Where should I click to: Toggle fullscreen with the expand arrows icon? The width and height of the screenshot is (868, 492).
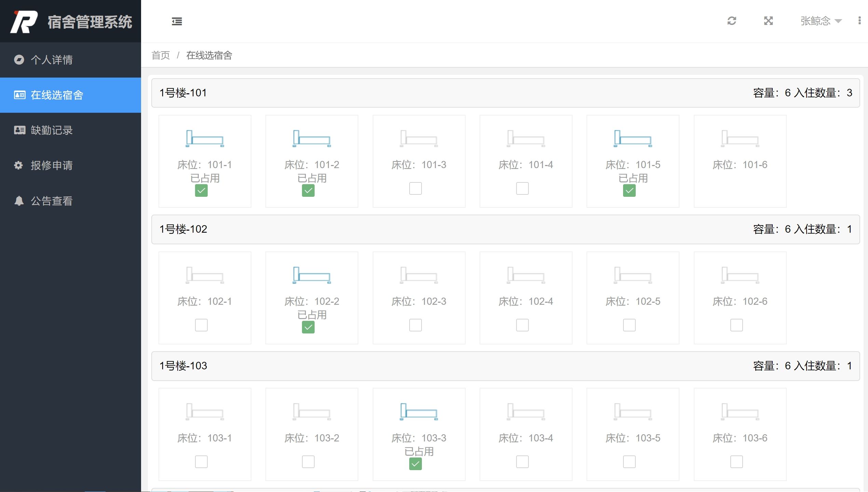(x=768, y=21)
